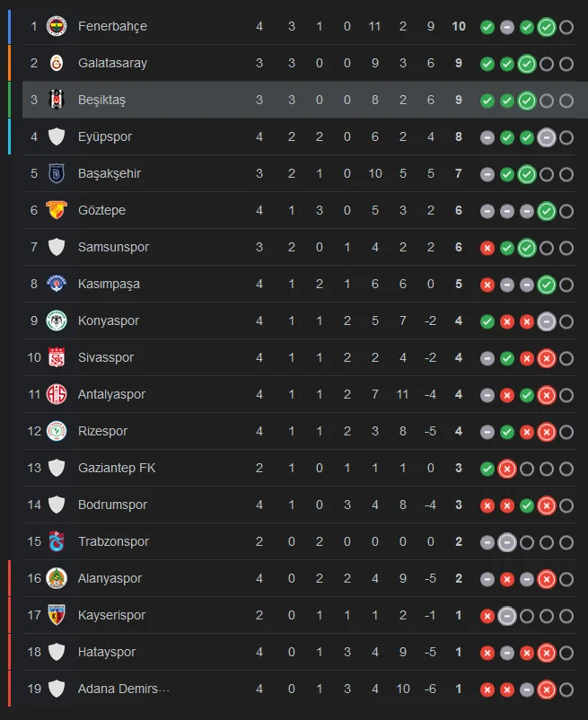Open the Eyüpspor team page
588x720 pixels.
[105, 136]
